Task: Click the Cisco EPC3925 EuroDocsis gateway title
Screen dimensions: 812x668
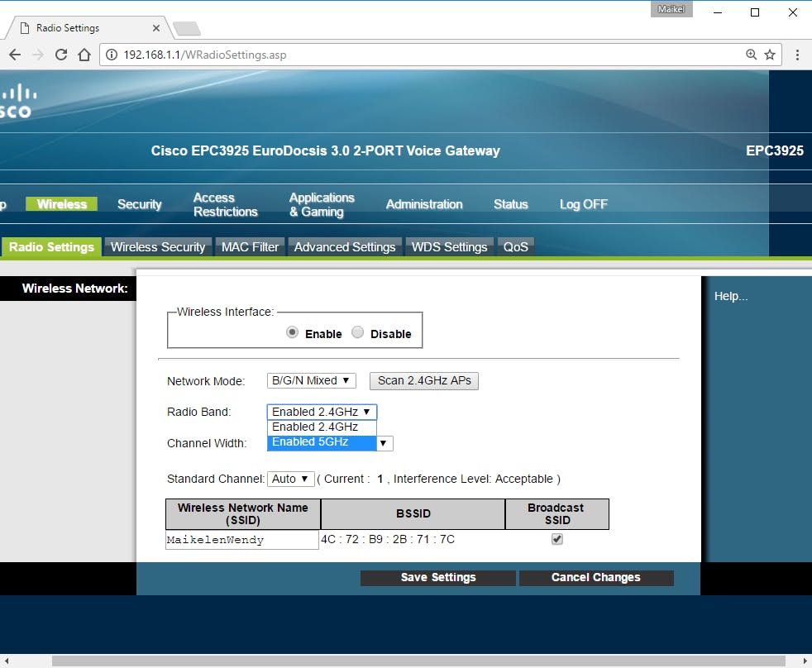Action: (x=325, y=150)
